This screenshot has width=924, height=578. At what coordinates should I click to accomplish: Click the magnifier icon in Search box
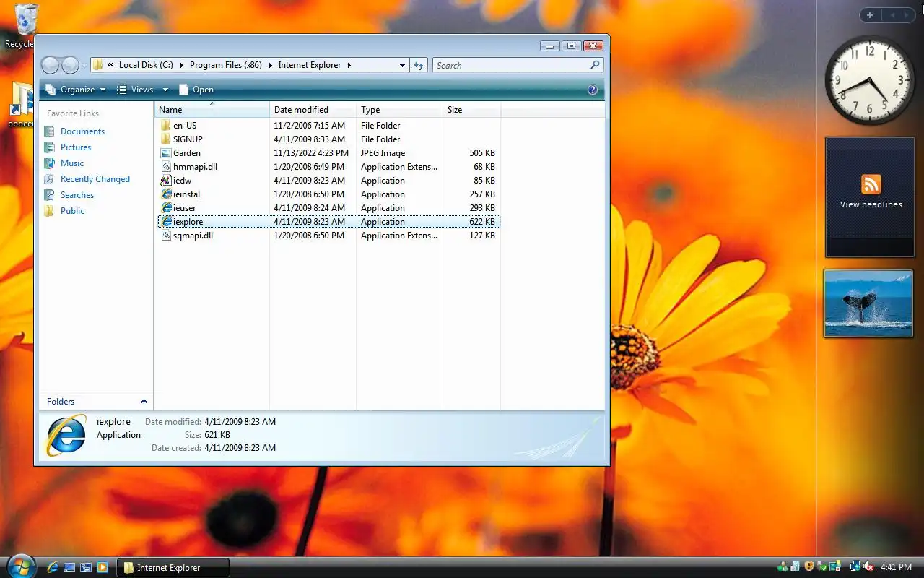click(595, 65)
